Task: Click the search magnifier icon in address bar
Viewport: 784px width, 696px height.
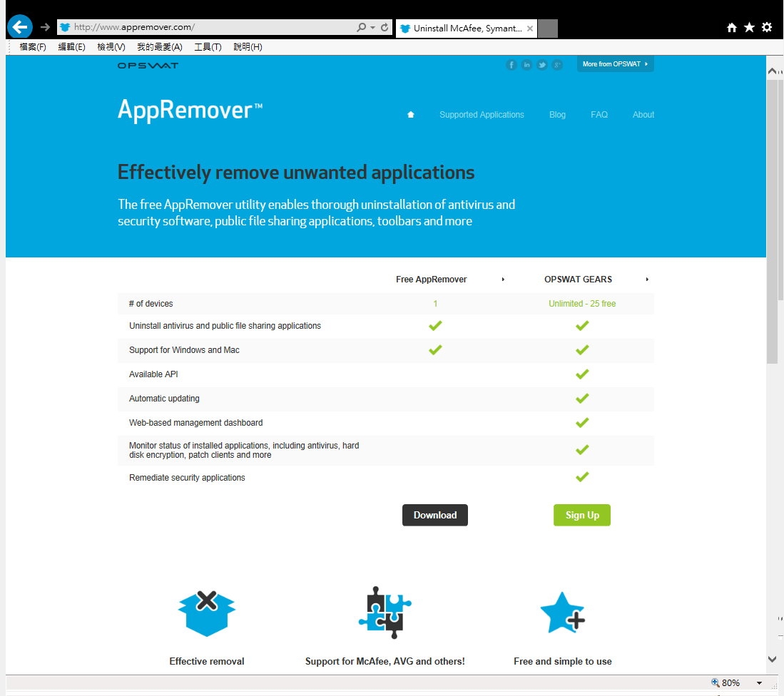Action: point(361,27)
